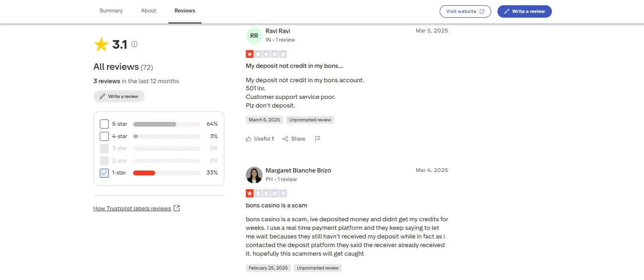Check the 5-star filter checkbox
The height and width of the screenshot is (280, 644).
point(104,124)
